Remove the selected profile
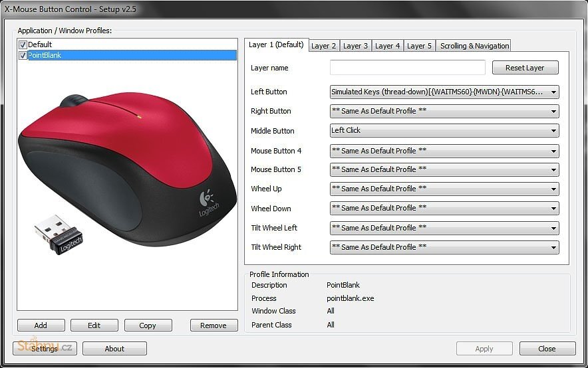Image resolution: width=588 pixels, height=368 pixels. (x=214, y=325)
